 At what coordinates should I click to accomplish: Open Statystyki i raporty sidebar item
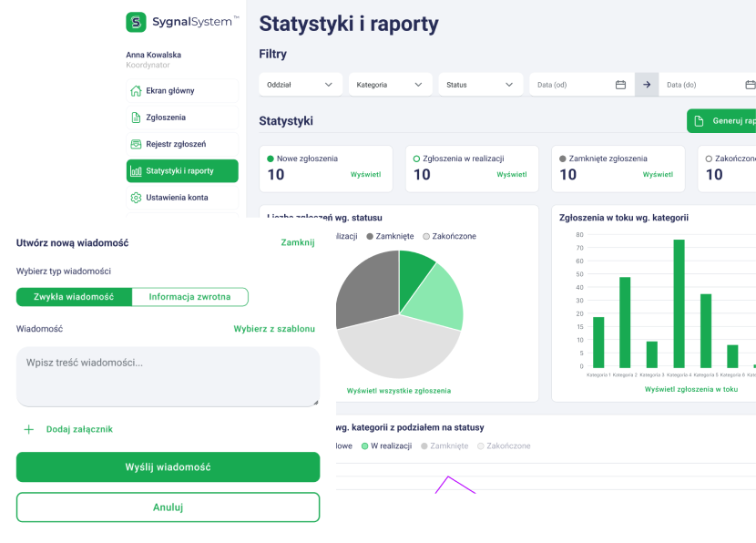pos(181,171)
